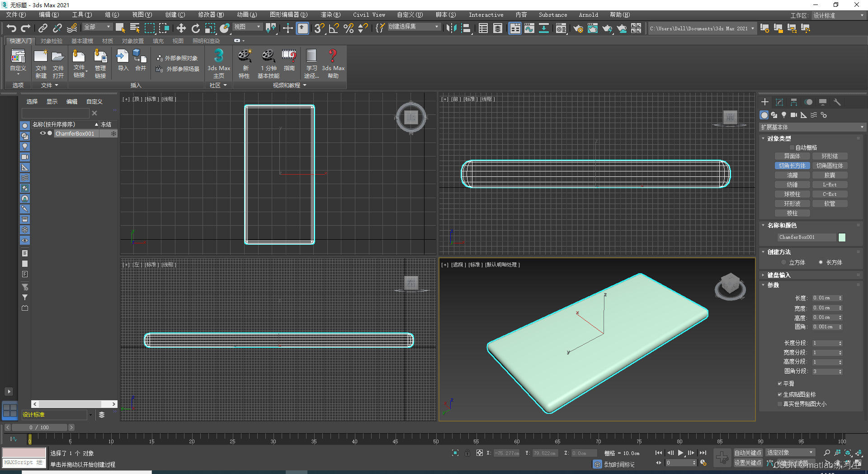Select the 立方体 creation method radio
868x474 pixels.
pyautogui.click(x=784, y=262)
